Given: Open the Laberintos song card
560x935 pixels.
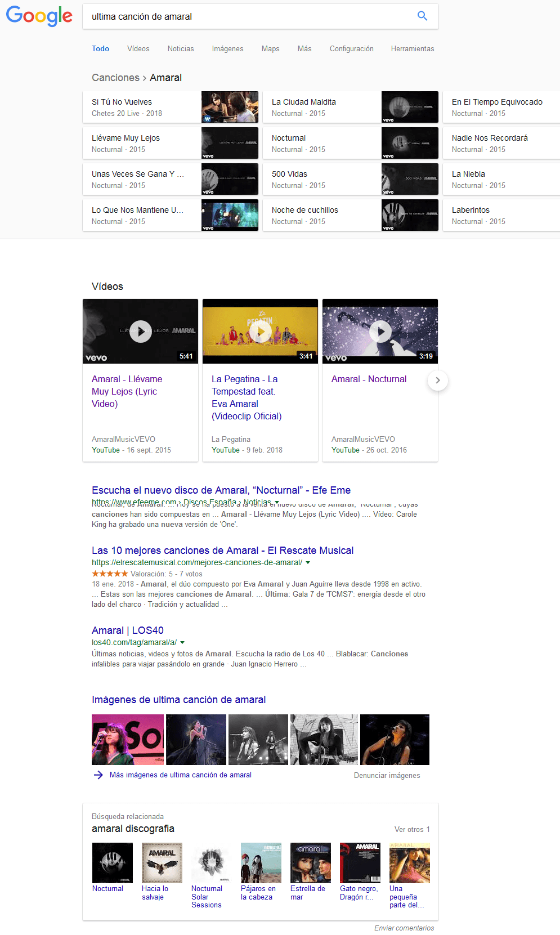Looking at the screenshot, I should (501, 215).
